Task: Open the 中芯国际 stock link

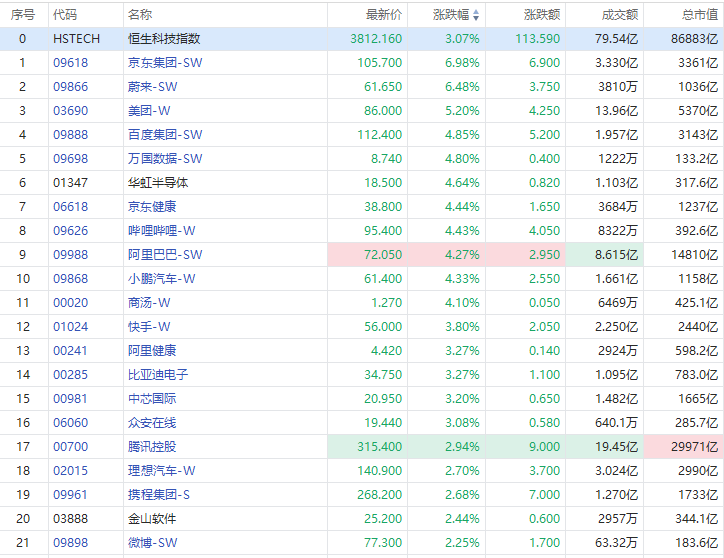Action: 152,399
